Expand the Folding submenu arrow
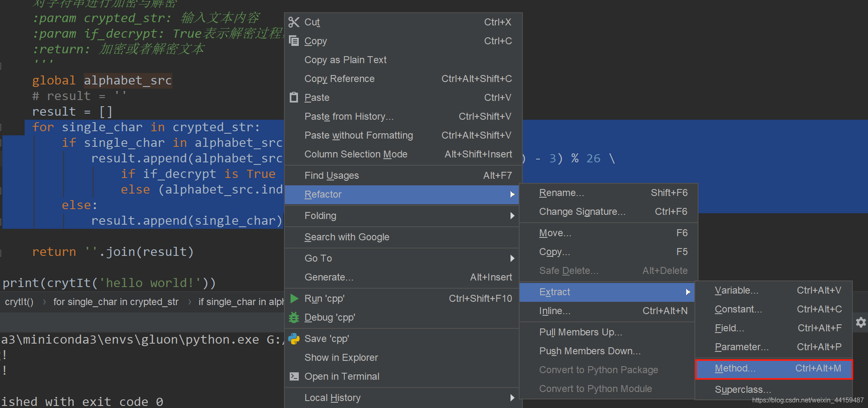Image resolution: width=868 pixels, height=408 pixels. pyautogui.click(x=512, y=216)
